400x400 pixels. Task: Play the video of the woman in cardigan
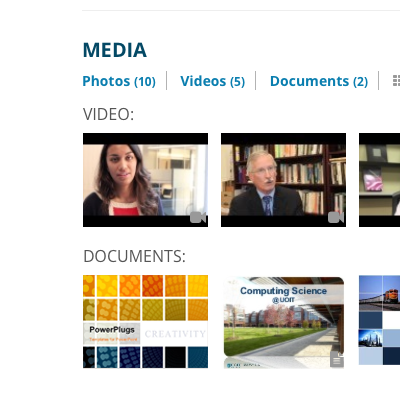pos(145,180)
